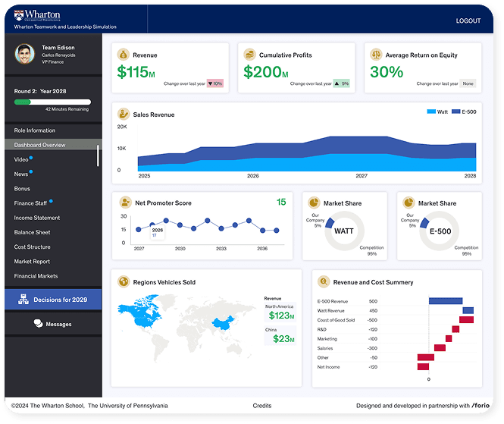Click the Revenue coin icon
504x424 pixels.
coord(124,55)
